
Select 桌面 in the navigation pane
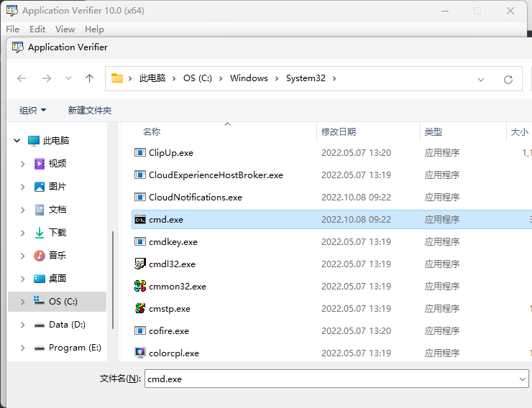58,279
